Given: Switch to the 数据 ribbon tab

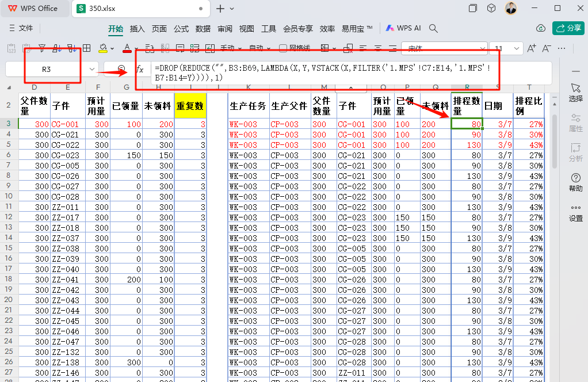Looking at the screenshot, I should tap(203, 29).
